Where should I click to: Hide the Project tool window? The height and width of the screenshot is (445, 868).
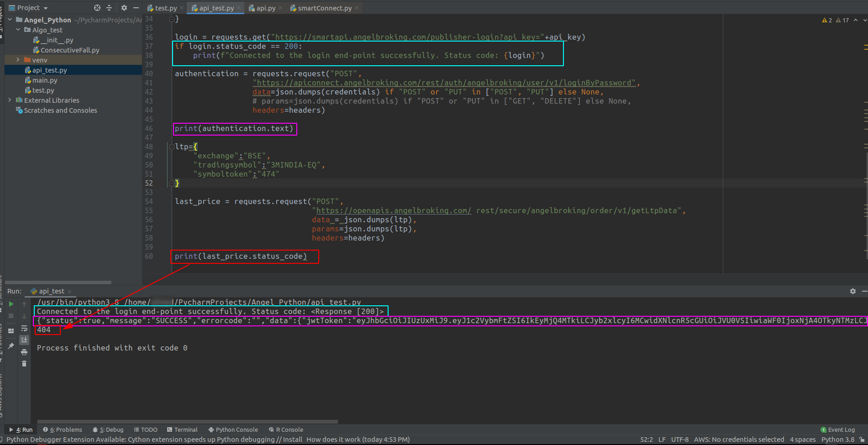tap(136, 8)
